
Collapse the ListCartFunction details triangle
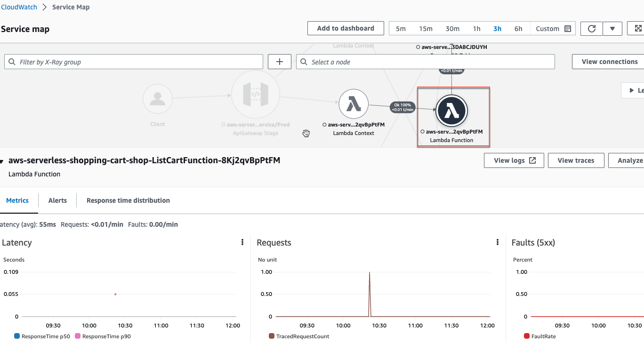point(2,161)
